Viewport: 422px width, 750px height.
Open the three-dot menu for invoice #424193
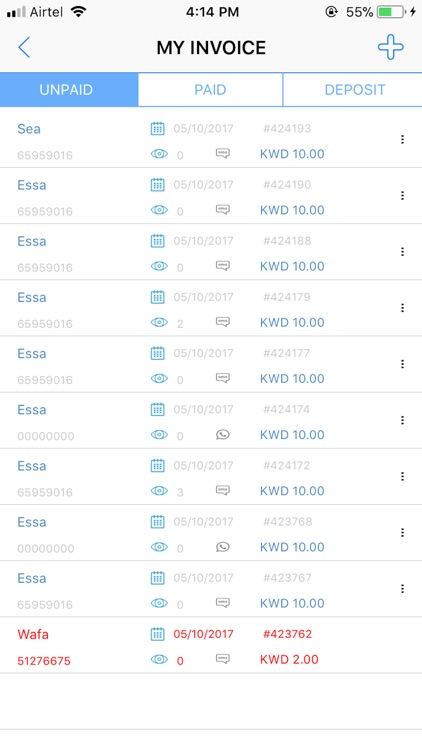[402, 139]
